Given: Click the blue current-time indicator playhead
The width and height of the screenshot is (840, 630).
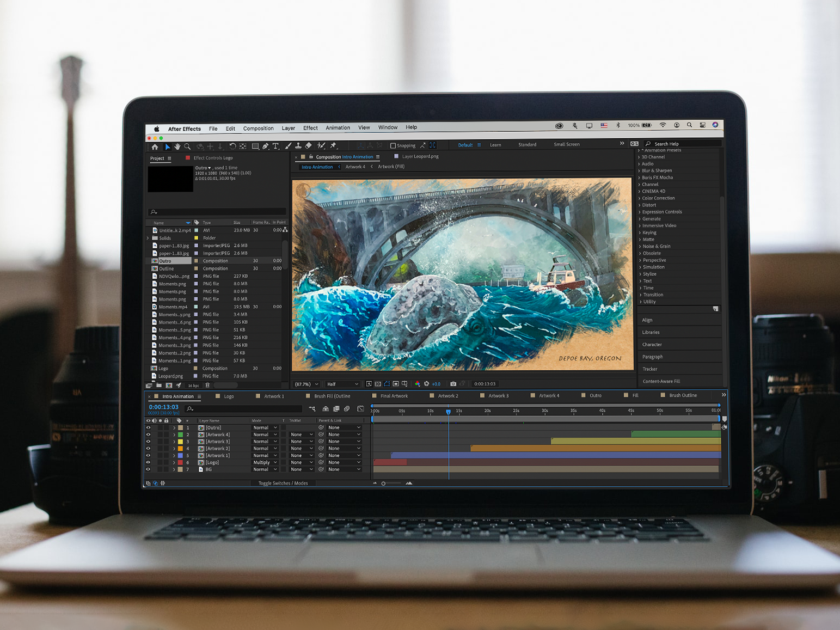Looking at the screenshot, I should [x=449, y=412].
